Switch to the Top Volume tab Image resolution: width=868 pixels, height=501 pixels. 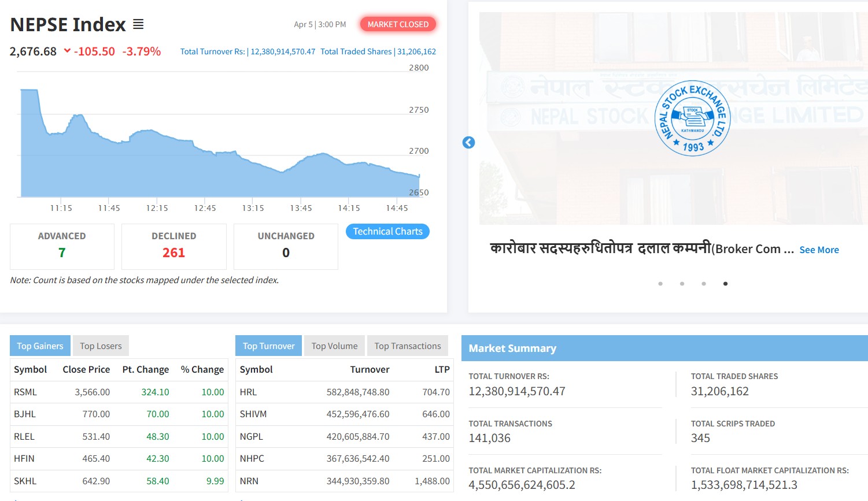click(x=334, y=346)
